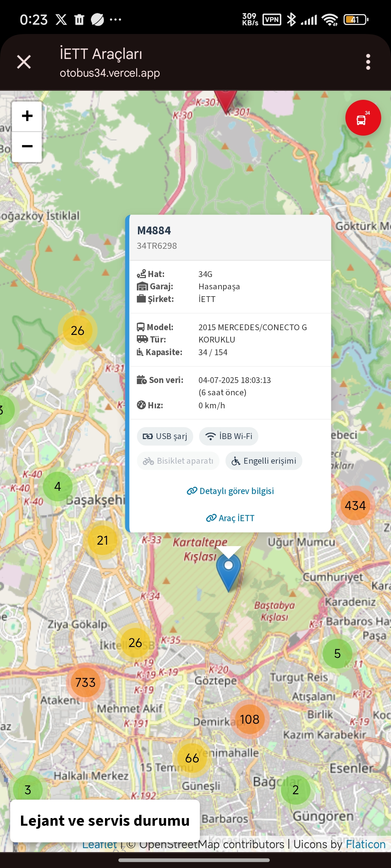The image size is (391, 868).
Task: Expand the 434 vehicle cluster
Action: (x=355, y=506)
